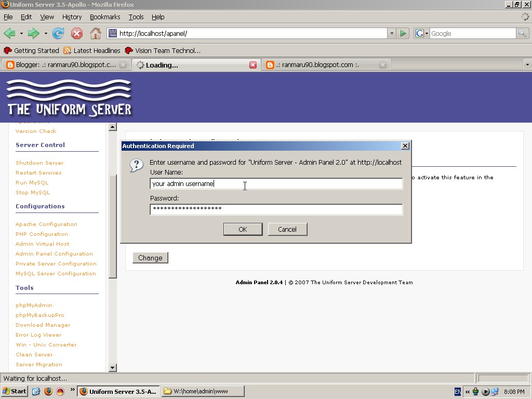Click the User Name input field
This screenshot has width=532, height=399.
(x=276, y=183)
